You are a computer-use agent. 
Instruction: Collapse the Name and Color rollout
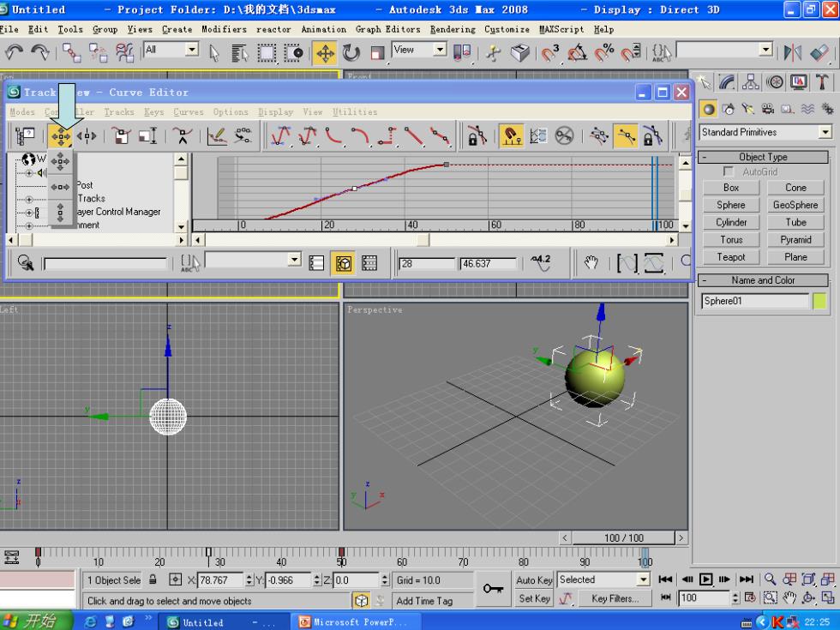(x=764, y=280)
